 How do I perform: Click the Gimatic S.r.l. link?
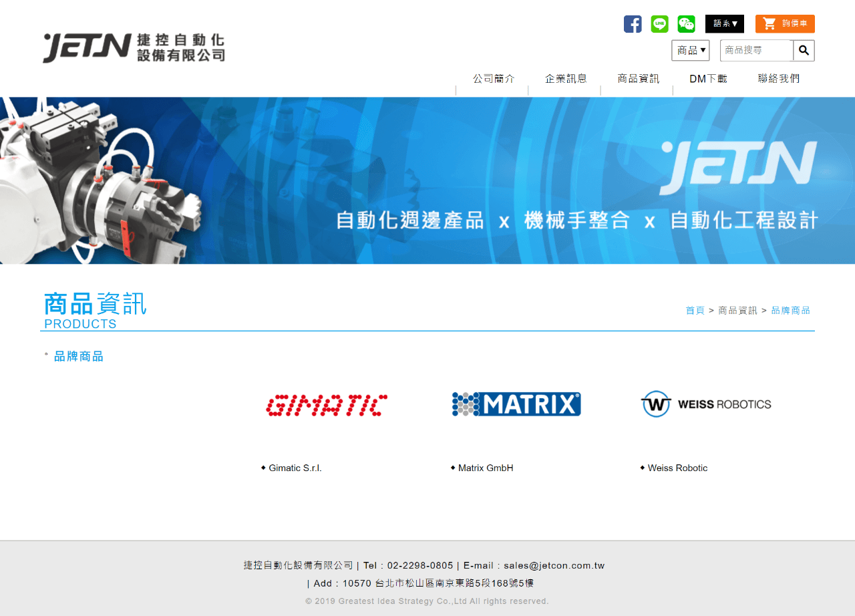[x=295, y=468]
